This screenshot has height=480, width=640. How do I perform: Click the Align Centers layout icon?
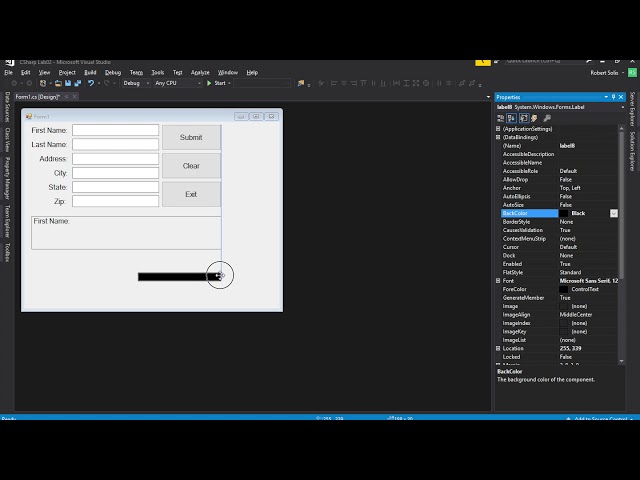pos(344,83)
